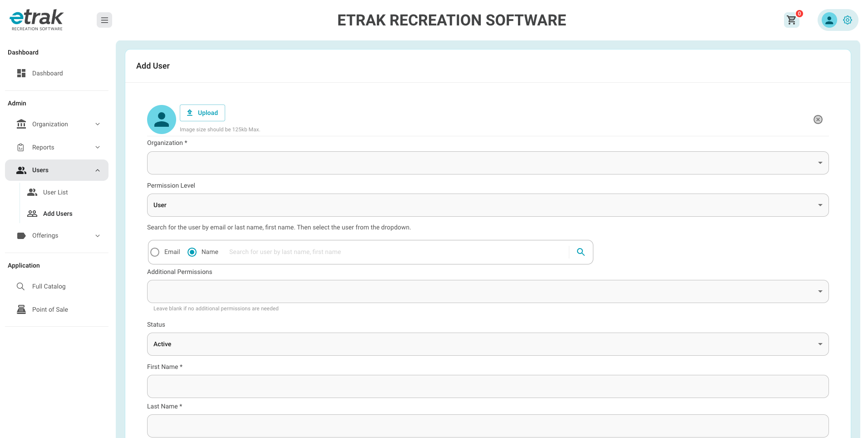Image resolution: width=868 pixels, height=438 pixels.
Task: Click the search magnifier in user search
Action: click(581, 252)
